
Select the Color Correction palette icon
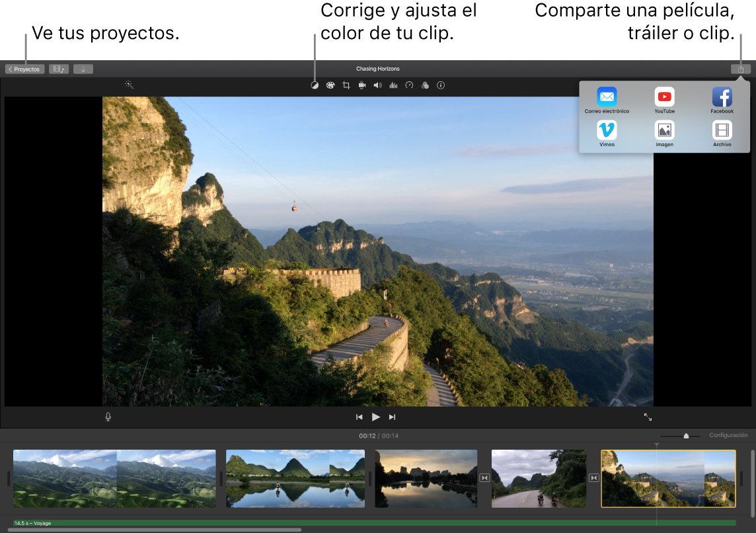tap(330, 85)
